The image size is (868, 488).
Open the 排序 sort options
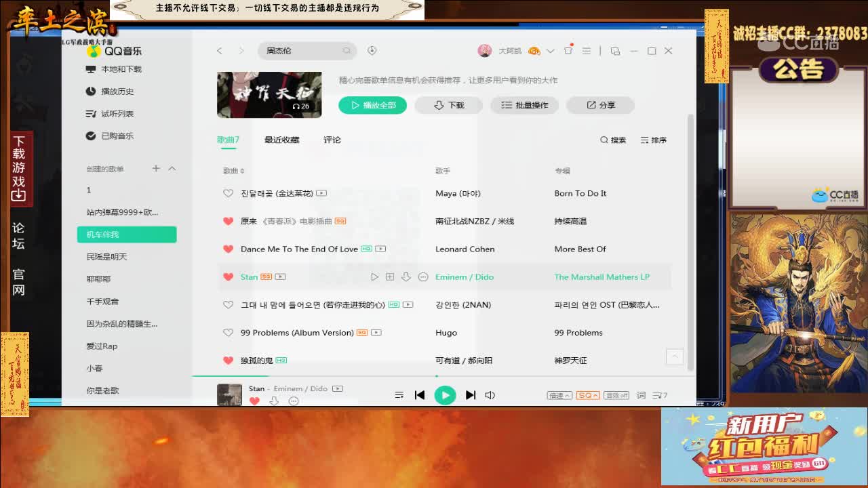coord(654,140)
